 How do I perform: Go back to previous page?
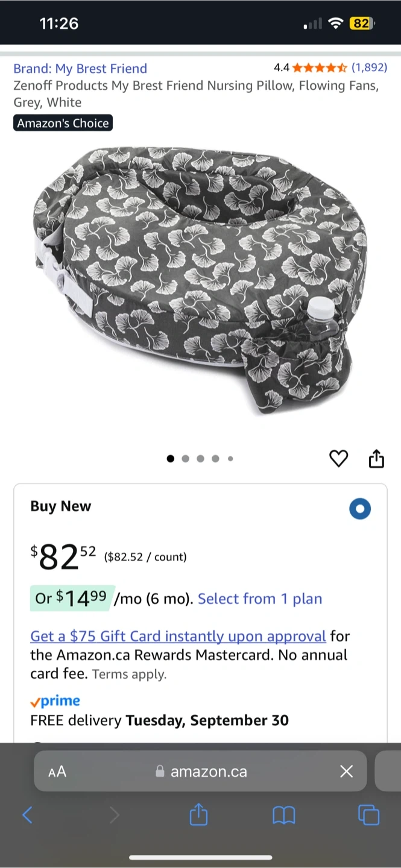pos(27,816)
